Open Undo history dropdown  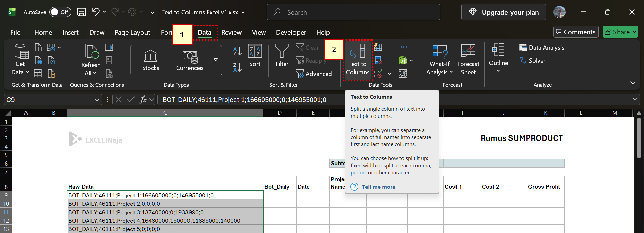click(x=104, y=12)
